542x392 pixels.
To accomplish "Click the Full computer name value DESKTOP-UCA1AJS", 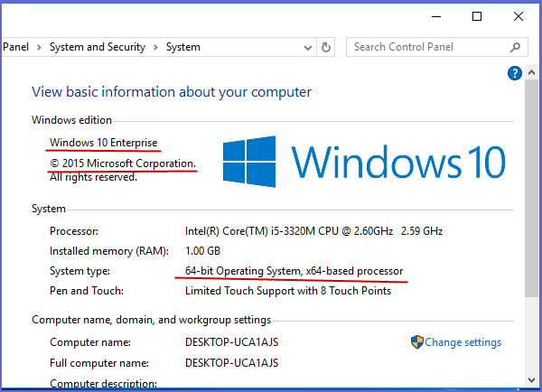I will (x=231, y=363).
